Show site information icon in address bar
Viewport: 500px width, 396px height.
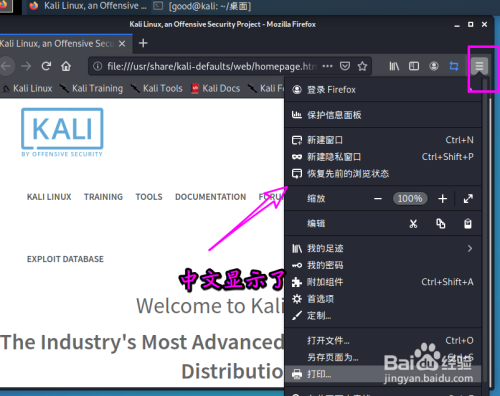(x=98, y=66)
